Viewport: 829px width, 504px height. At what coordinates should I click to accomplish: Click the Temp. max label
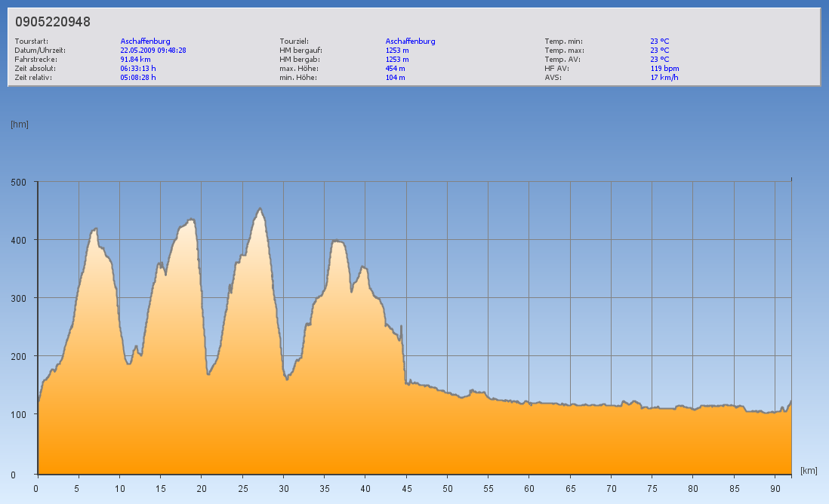pos(564,51)
